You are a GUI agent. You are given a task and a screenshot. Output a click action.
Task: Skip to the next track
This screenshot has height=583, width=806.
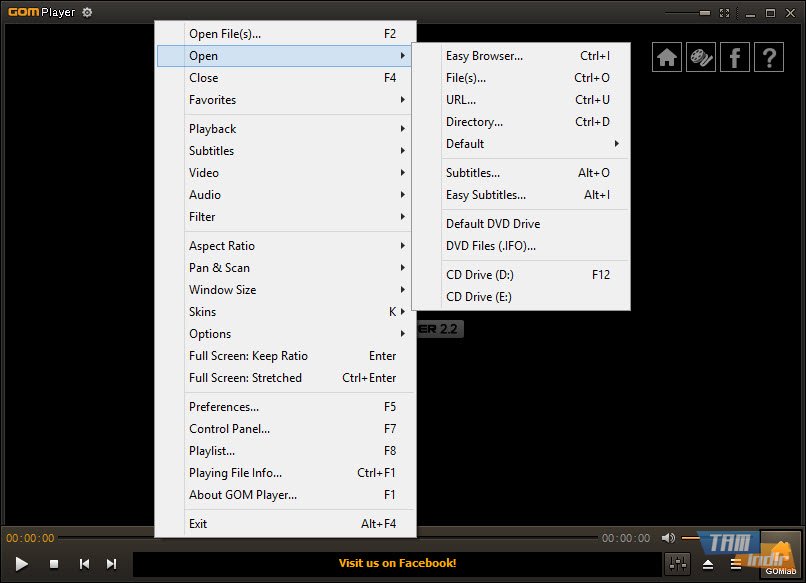click(x=112, y=564)
